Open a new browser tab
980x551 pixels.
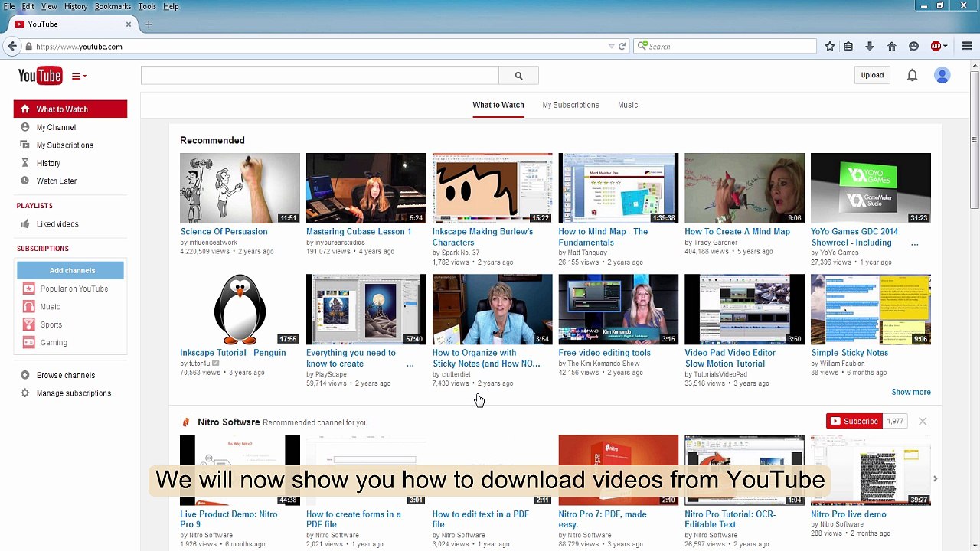[x=149, y=24]
